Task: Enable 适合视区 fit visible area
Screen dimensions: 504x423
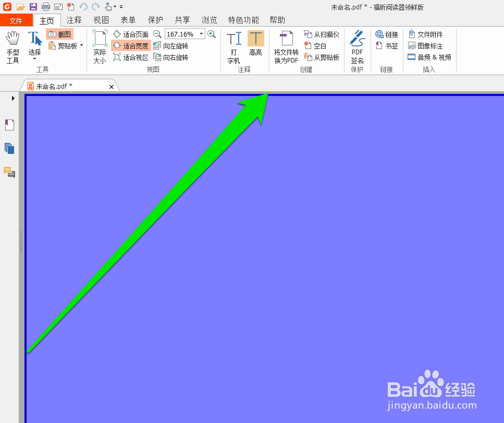Action: [x=130, y=57]
